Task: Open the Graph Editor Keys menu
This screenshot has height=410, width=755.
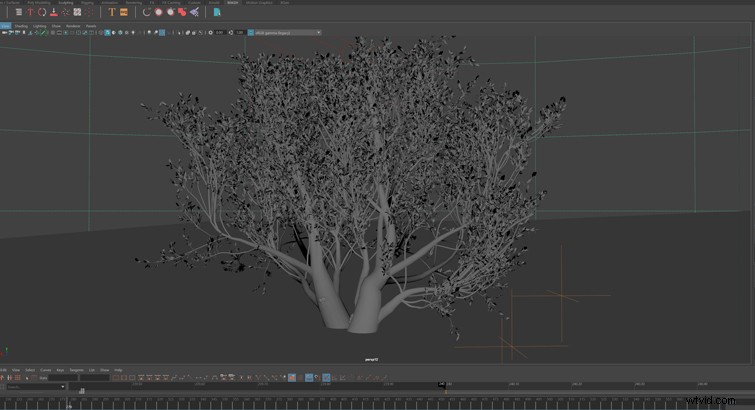Action: pyautogui.click(x=60, y=370)
